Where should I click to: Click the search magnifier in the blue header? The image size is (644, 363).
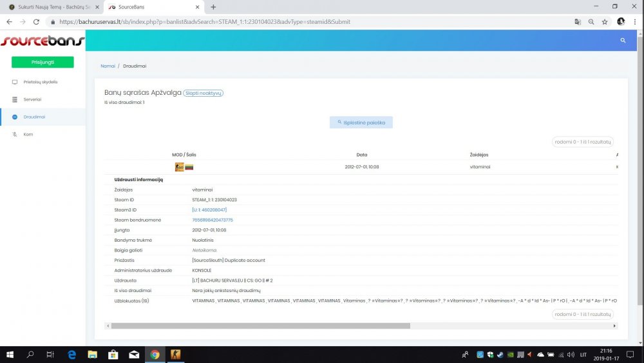[623, 40]
